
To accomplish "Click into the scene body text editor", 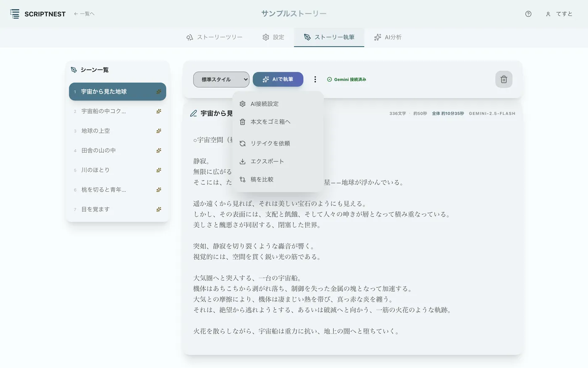I will tap(352, 236).
